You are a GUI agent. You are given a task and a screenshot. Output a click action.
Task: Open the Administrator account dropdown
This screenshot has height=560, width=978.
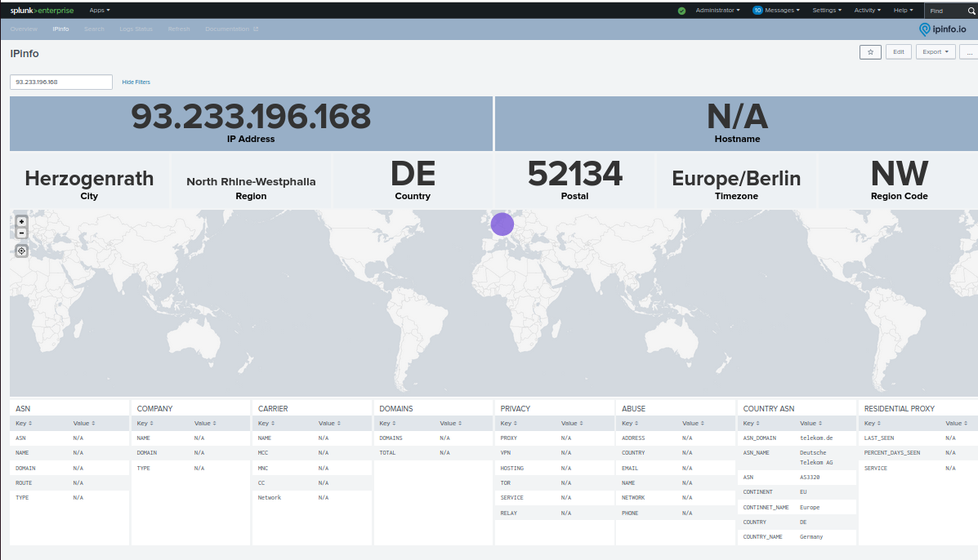click(x=717, y=10)
